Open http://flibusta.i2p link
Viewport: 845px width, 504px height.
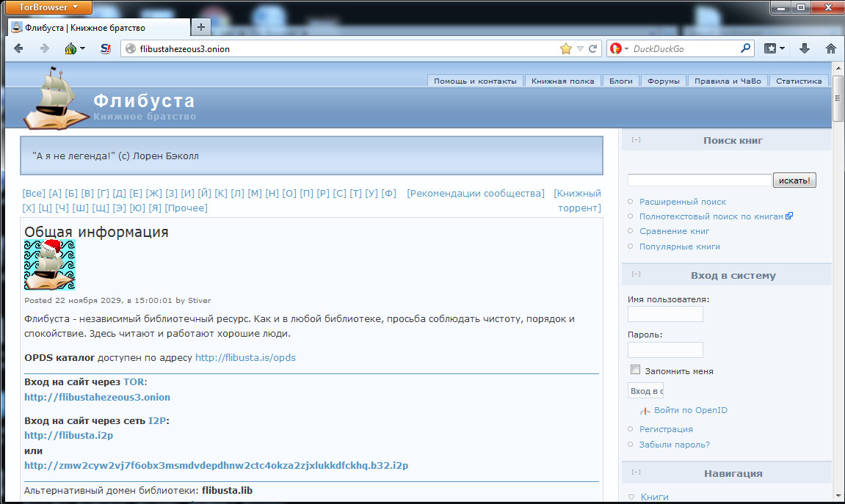point(68,435)
